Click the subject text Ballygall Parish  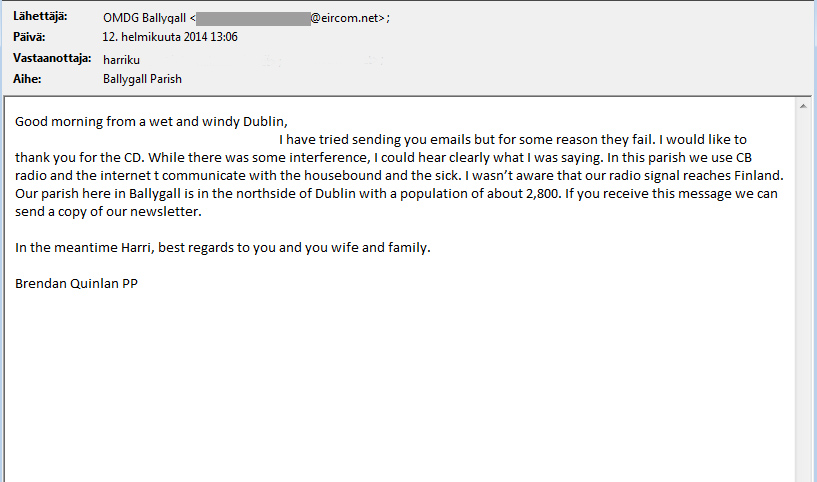click(x=142, y=79)
